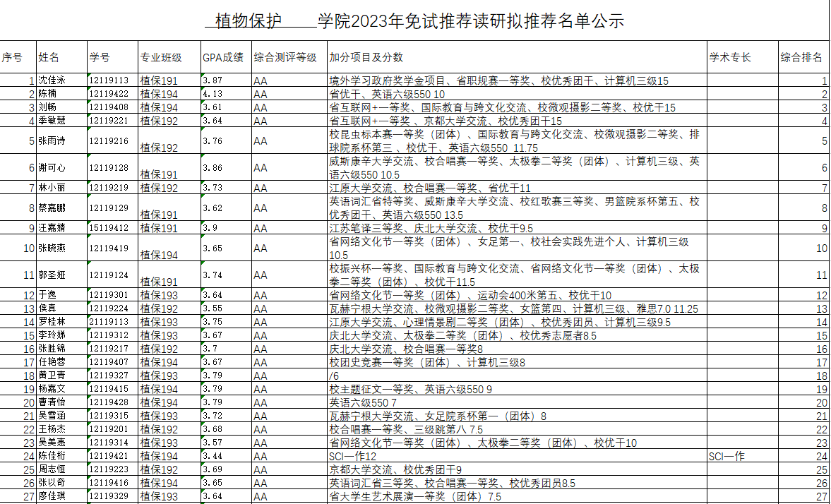Select the bonus cell 京都大学交流、校优秀团干9
The width and height of the screenshot is (831, 504).
coord(517,470)
